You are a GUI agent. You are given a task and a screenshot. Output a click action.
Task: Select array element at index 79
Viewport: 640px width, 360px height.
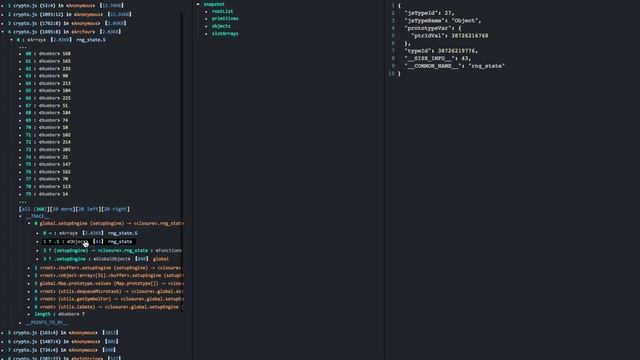(x=47, y=194)
